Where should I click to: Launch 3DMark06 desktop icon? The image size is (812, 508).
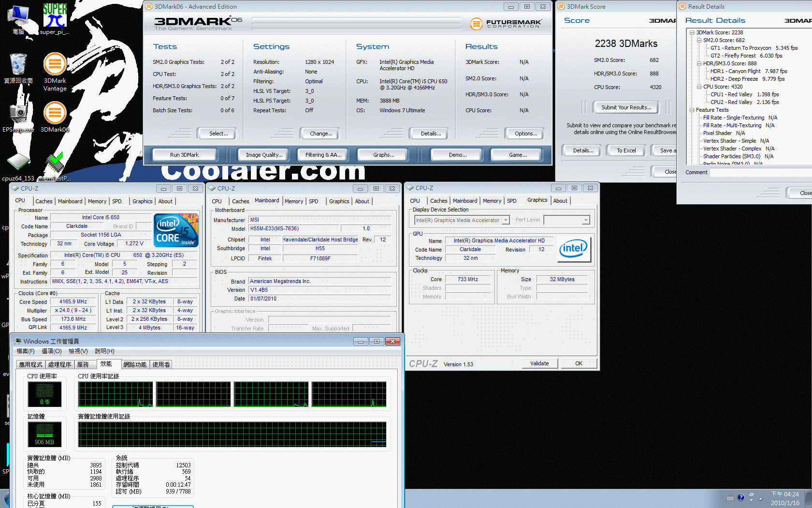(55, 117)
